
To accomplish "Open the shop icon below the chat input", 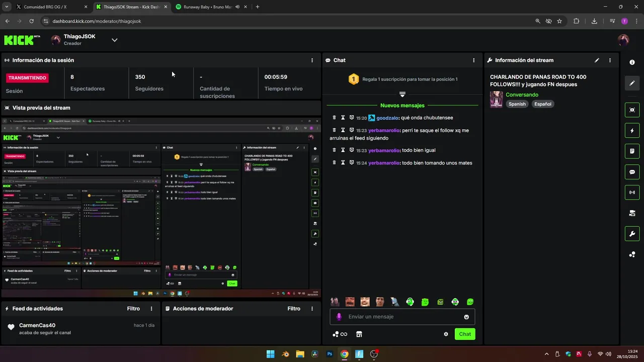I will point(359,334).
